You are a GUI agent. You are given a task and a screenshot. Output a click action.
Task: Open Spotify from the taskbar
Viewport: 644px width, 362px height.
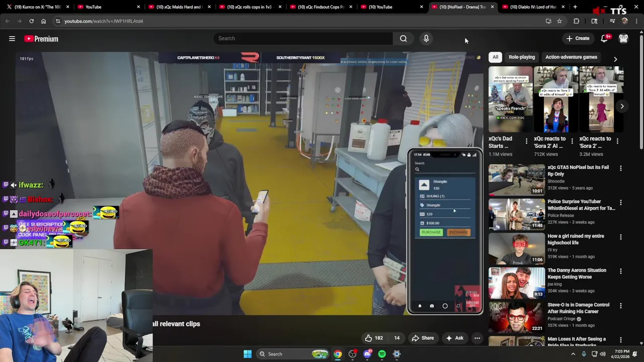(382, 354)
